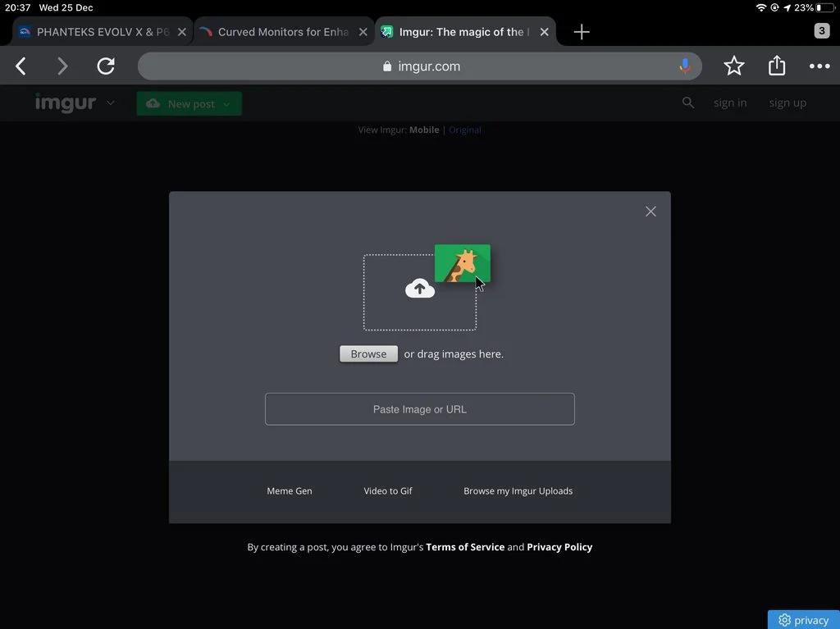Click the browser forward arrow
The height and width of the screenshot is (629, 840).
click(62, 66)
